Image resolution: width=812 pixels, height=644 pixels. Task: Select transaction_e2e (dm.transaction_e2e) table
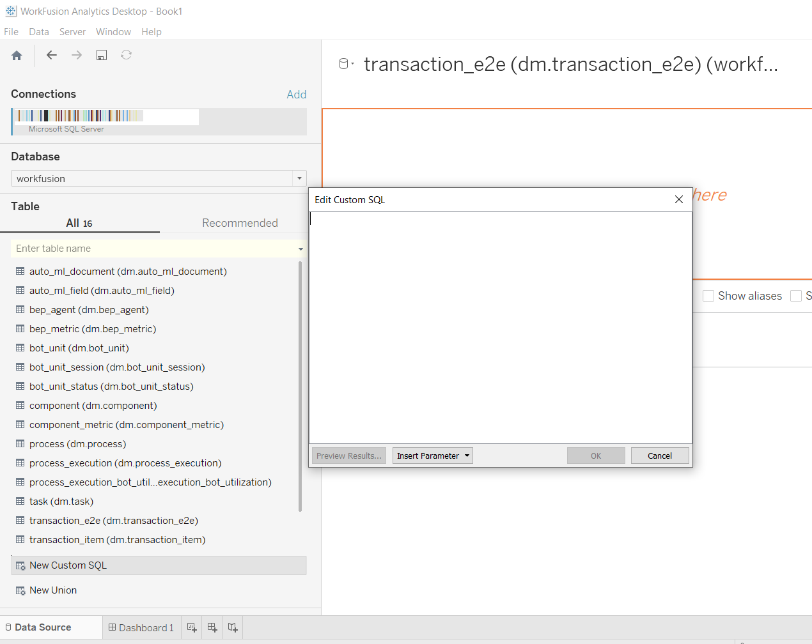tap(114, 520)
